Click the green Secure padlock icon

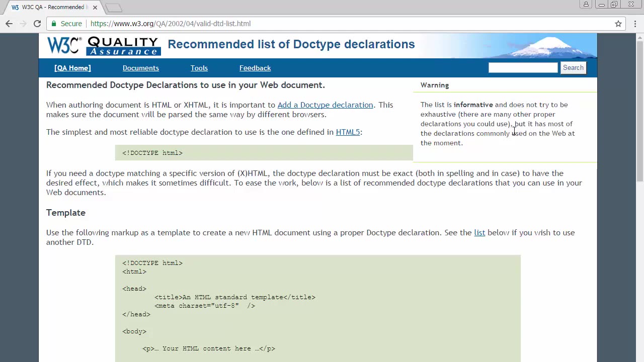point(54,24)
